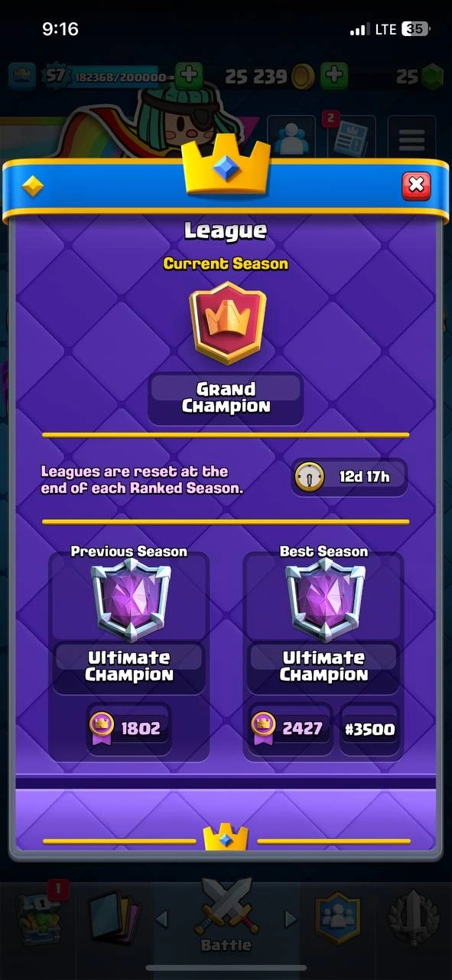Tap the right arrow next to Battle

pos(291,917)
